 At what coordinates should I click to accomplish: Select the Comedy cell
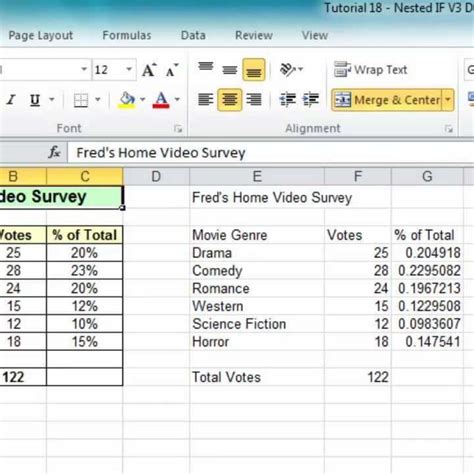coord(257,270)
